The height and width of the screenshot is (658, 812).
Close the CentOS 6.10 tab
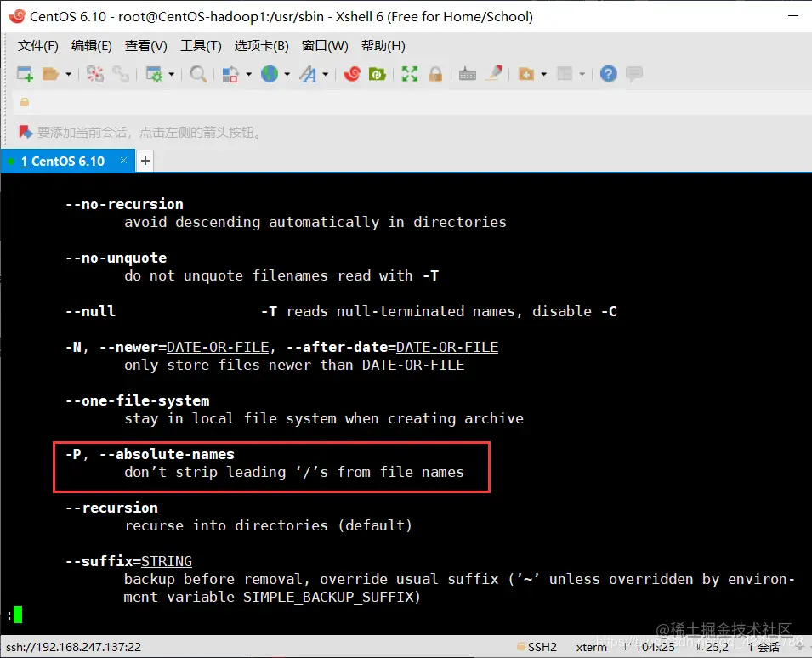pyautogui.click(x=124, y=161)
